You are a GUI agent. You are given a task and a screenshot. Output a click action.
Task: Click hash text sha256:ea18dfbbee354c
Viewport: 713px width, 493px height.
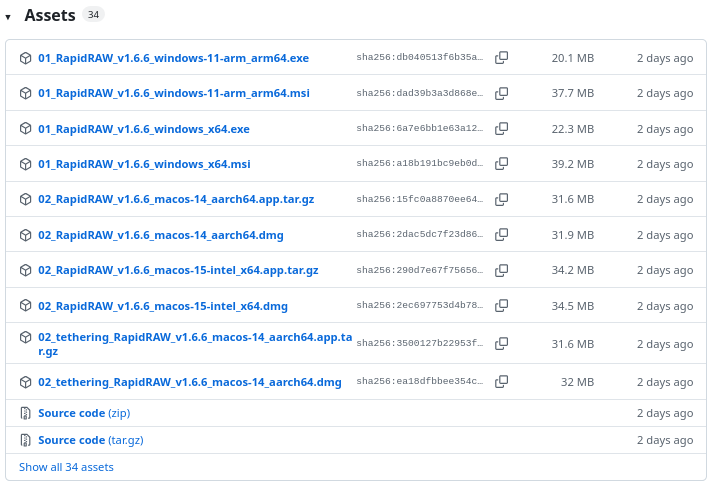coord(419,381)
